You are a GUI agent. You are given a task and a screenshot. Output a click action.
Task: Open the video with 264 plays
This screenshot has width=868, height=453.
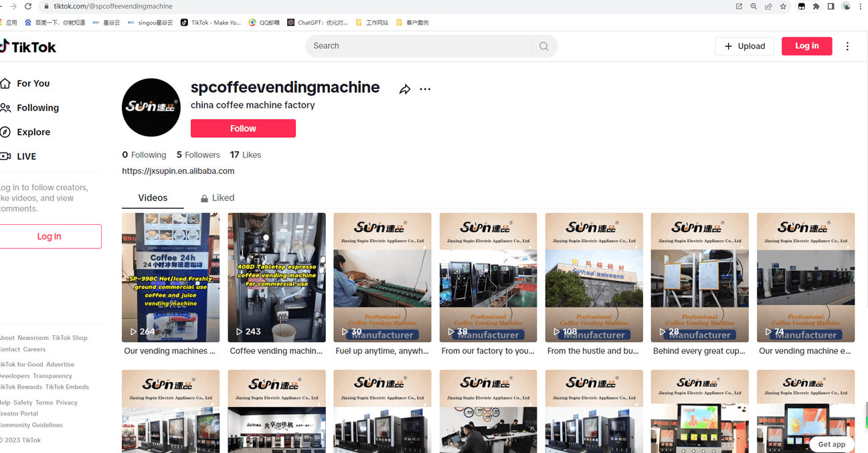(x=171, y=278)
